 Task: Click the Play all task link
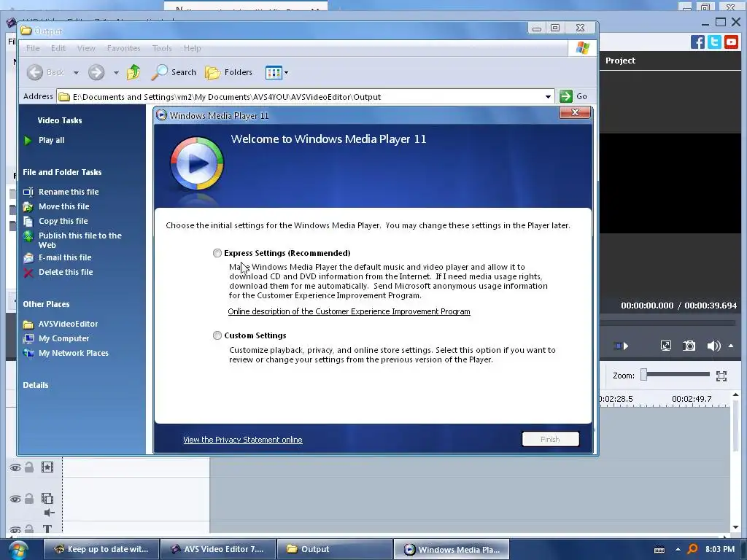52,140
